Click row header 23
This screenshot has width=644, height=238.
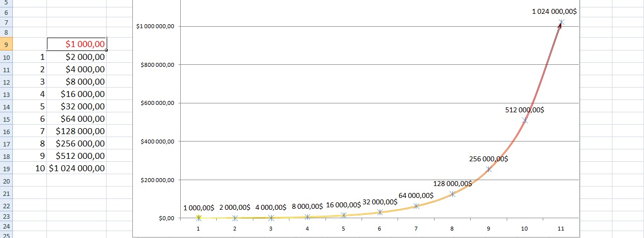coord(6,216)
